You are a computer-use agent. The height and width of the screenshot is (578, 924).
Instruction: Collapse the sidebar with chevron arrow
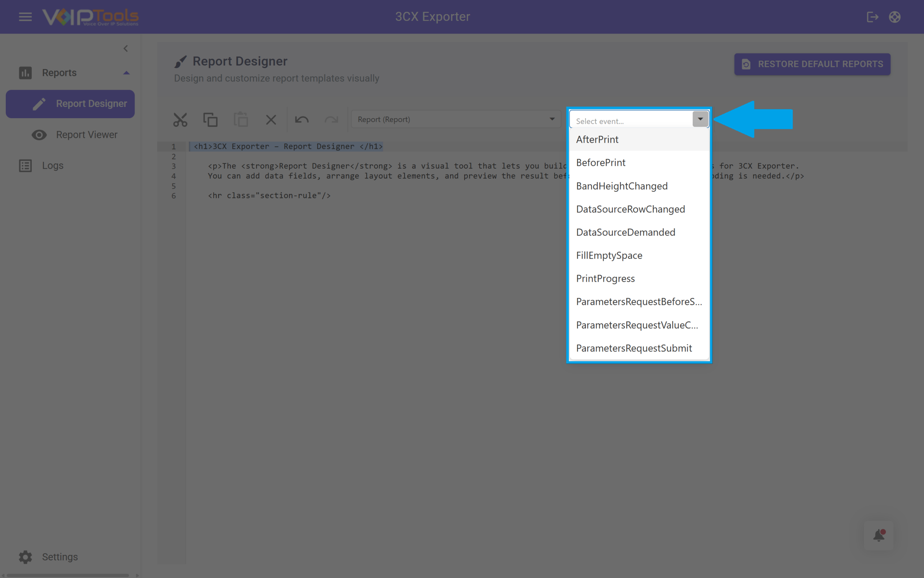coord(126,48)
